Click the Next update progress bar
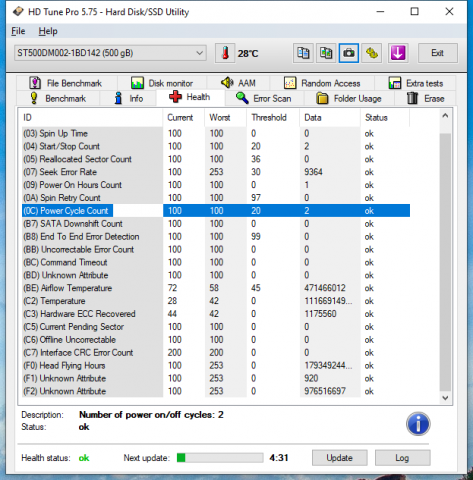Image resolution: width=473 pixels, height=480 pixels. tap(220, 458)
